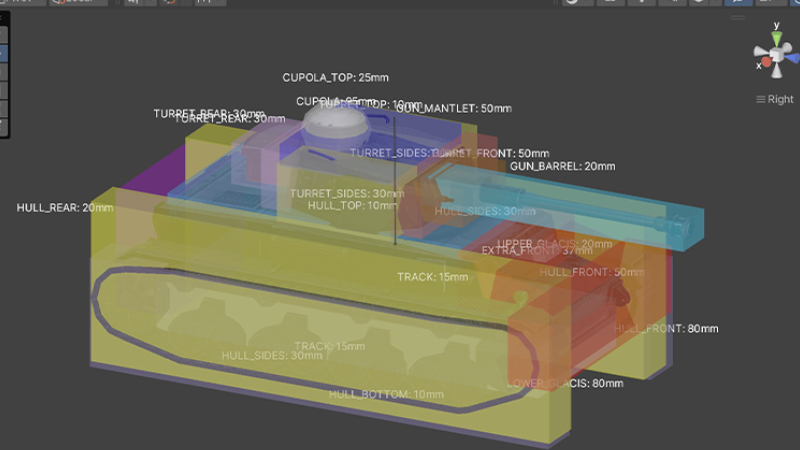Select the TRACK: 15mm label inside track loop
The height and width of the screenshot is (450, 800).
pos(330,346)
